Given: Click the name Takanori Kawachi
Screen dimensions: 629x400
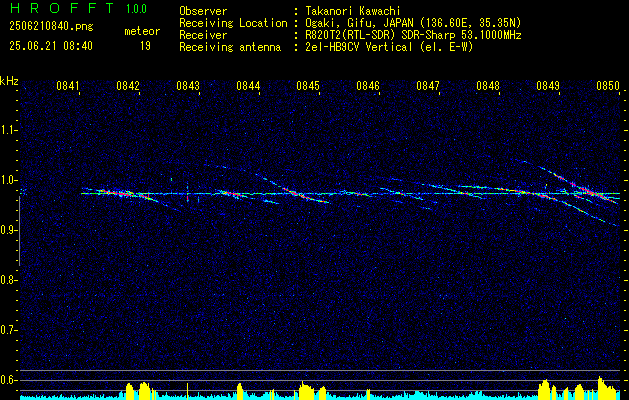Looking at the screenshot, I should (x=352, y=11).
